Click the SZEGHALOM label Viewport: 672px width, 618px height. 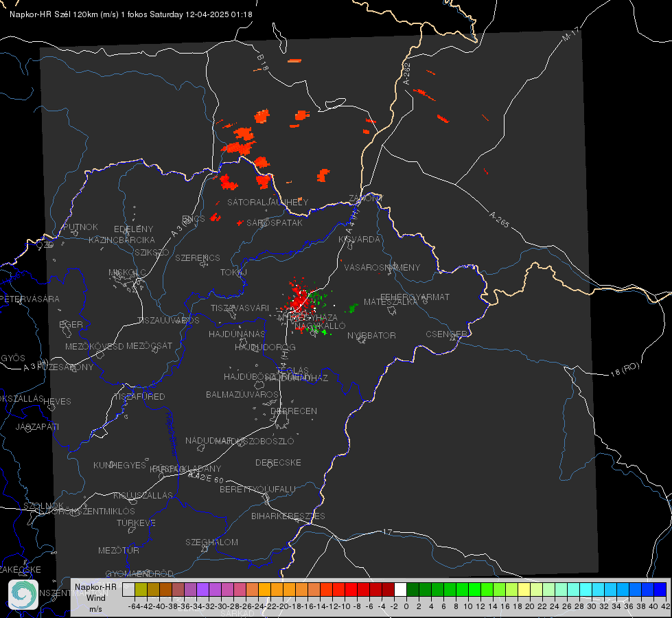pyautogui.click(x=211, y=542)
